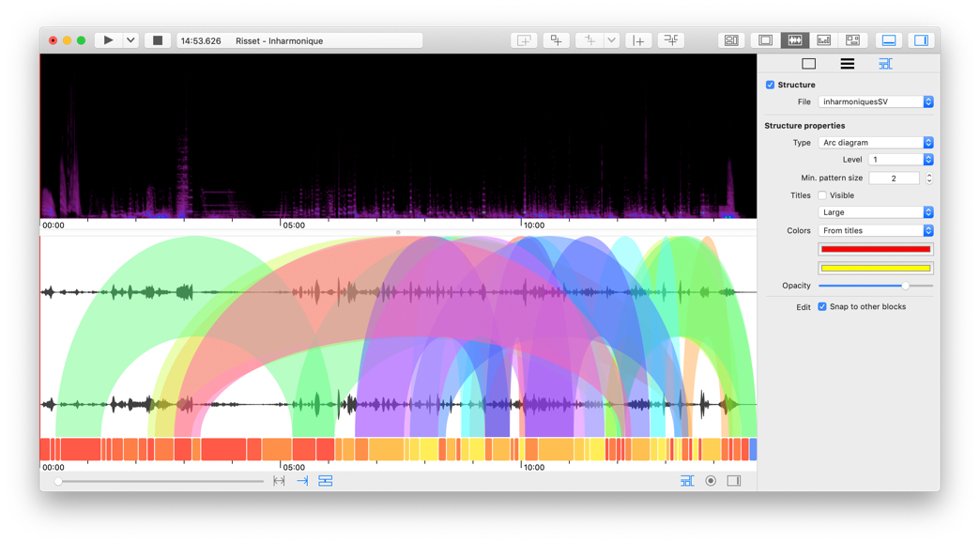Click the 05:00 marker on the spectrogram ruler

(x=293, y=225)
